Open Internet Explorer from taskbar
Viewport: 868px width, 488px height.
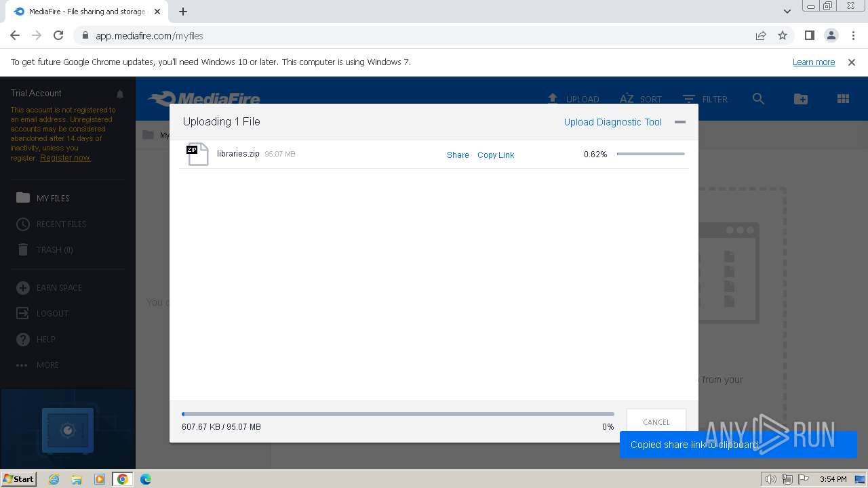pos(54,479)
